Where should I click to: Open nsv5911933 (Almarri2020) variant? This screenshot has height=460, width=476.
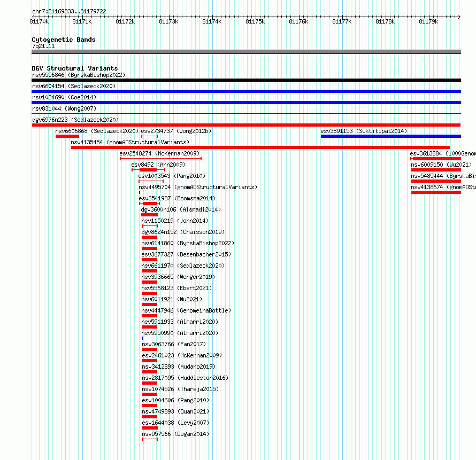[x=180, y=322]
